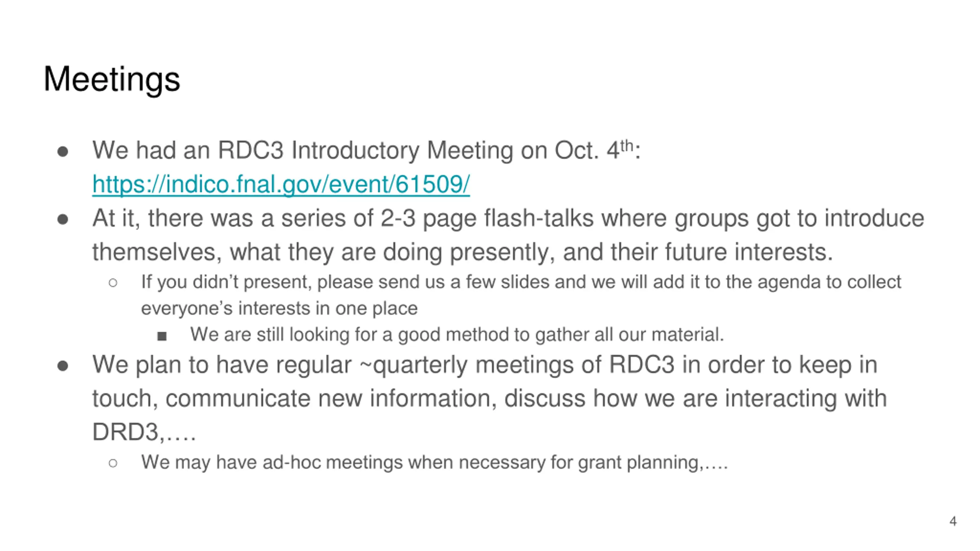Click the text "everyone's interests in one place"
The height and width of the screenshot is (551, 980).
[279, 308]
